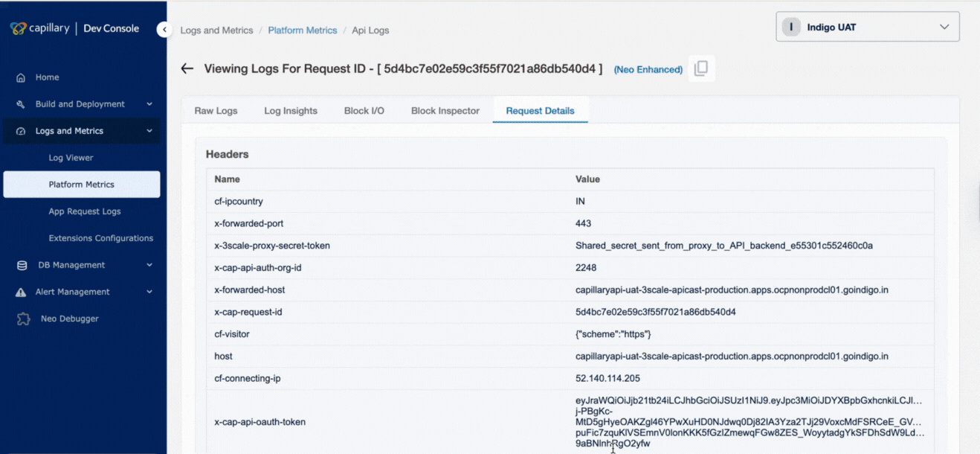Click the x-cap-api-oauth-token header name
The height and width of the screenshot is (454, 980).
coord(260,422)
